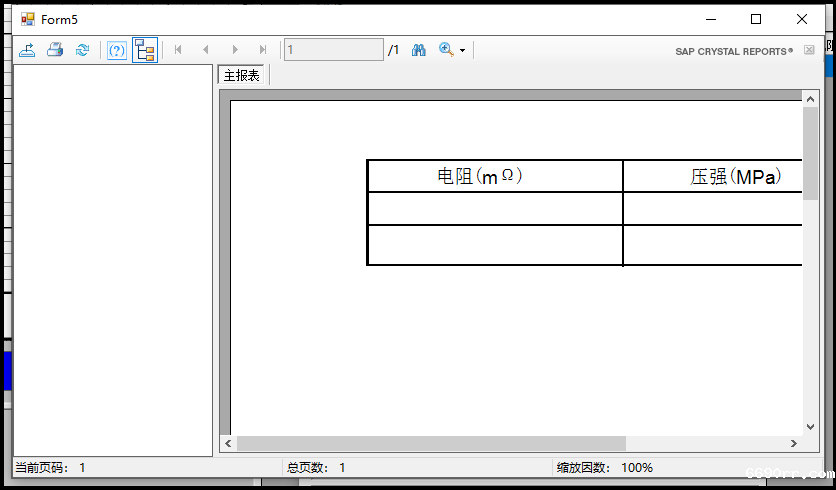Toggle the parameter panel button
836x490 pixels.
(x=117, y=50)
